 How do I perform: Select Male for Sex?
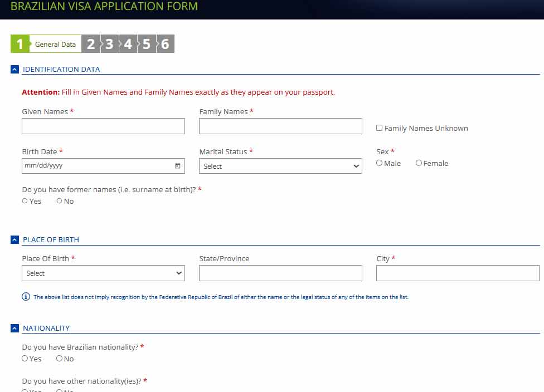tap(380, 163)
